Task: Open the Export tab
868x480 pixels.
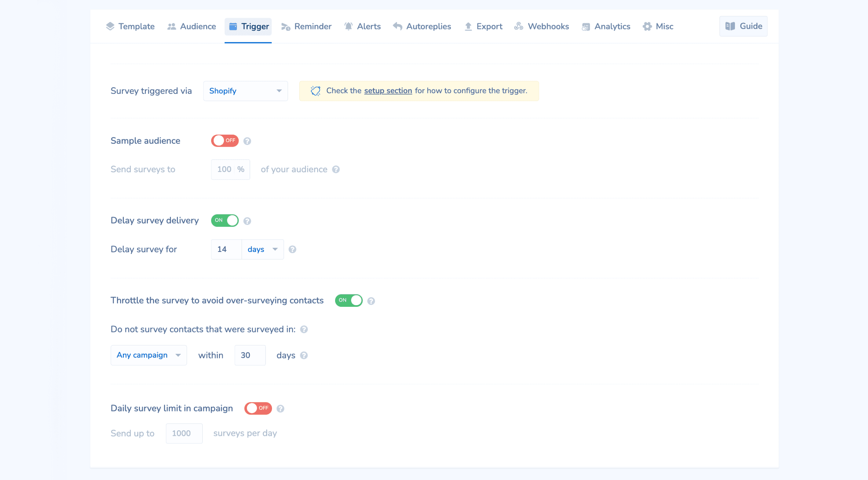Action: pos(483,26)
